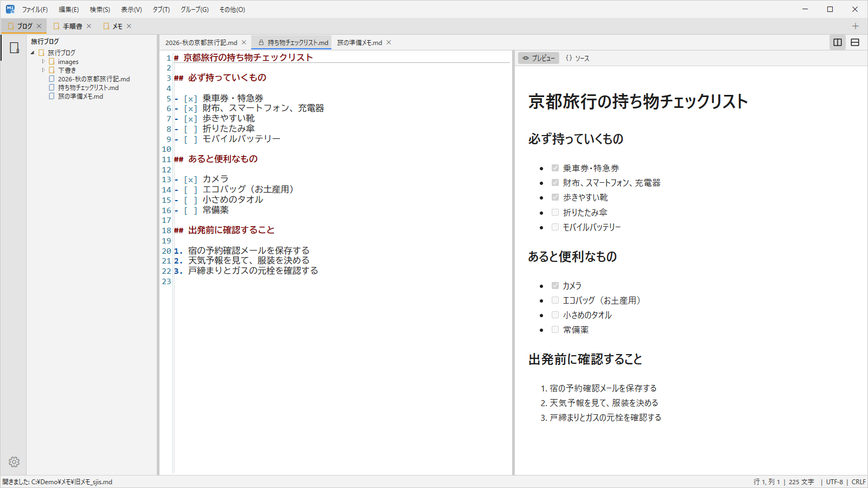Switch to stacked horizontal split layout
The height and width of the screenshot is (488, 868).
855,42
